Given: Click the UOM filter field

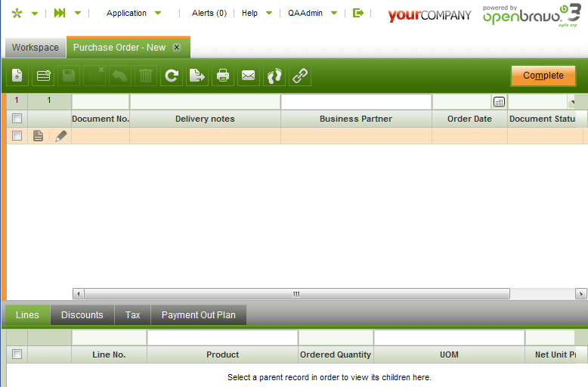Looking at the screenshot, I should [449, 338].
